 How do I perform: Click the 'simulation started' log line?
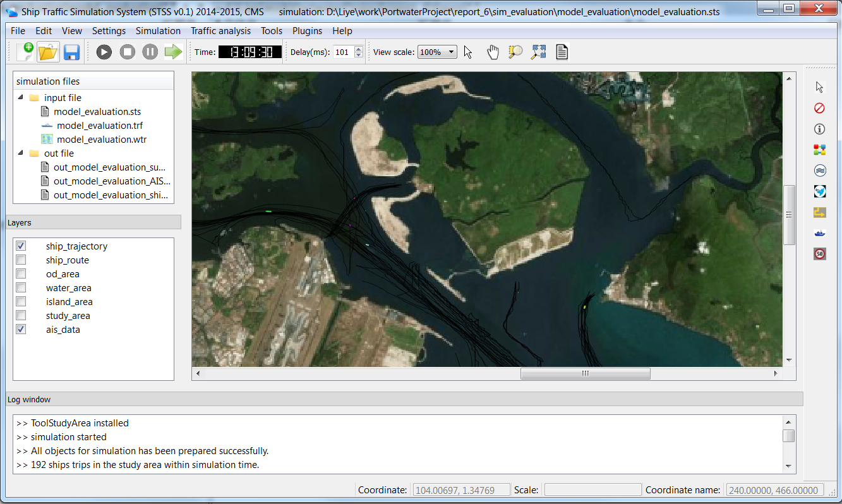[x=61, y=437]
